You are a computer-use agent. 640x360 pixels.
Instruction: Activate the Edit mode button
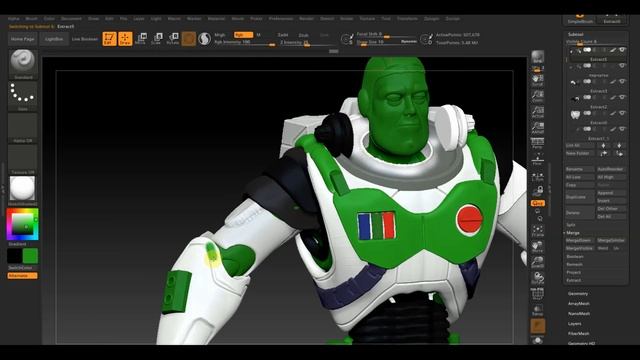[109, 39]
